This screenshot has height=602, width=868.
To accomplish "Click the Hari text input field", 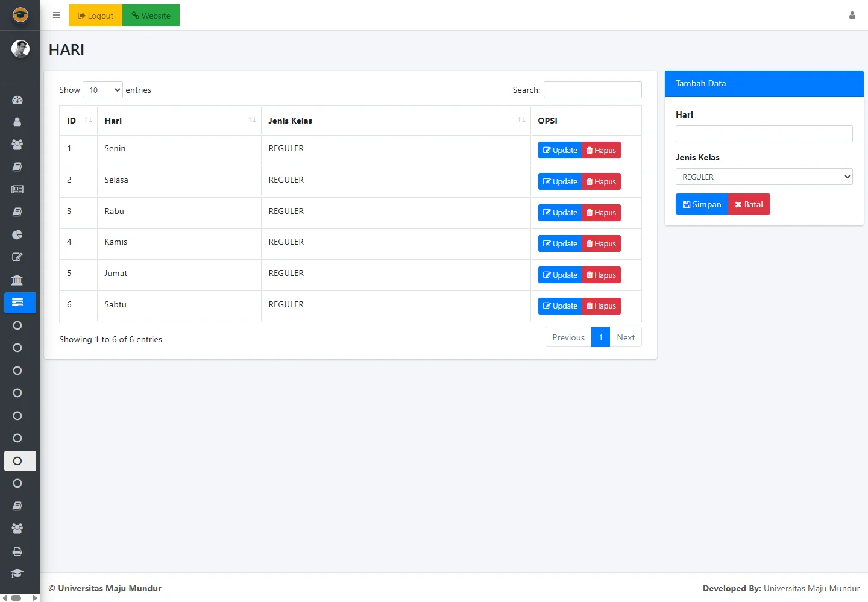I will pos(764,134).
